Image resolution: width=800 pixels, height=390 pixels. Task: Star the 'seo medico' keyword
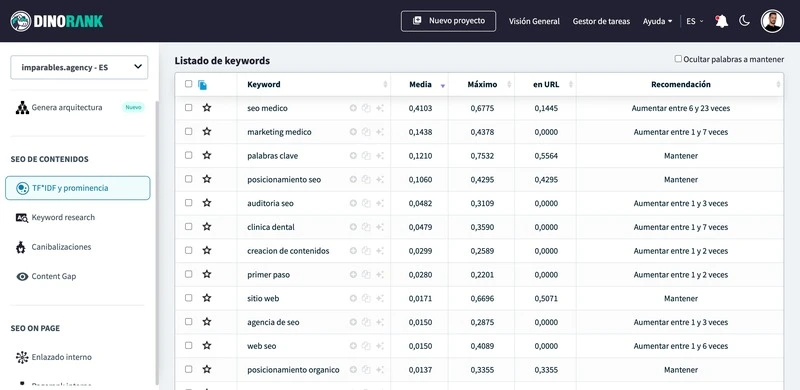coord(207,108)
